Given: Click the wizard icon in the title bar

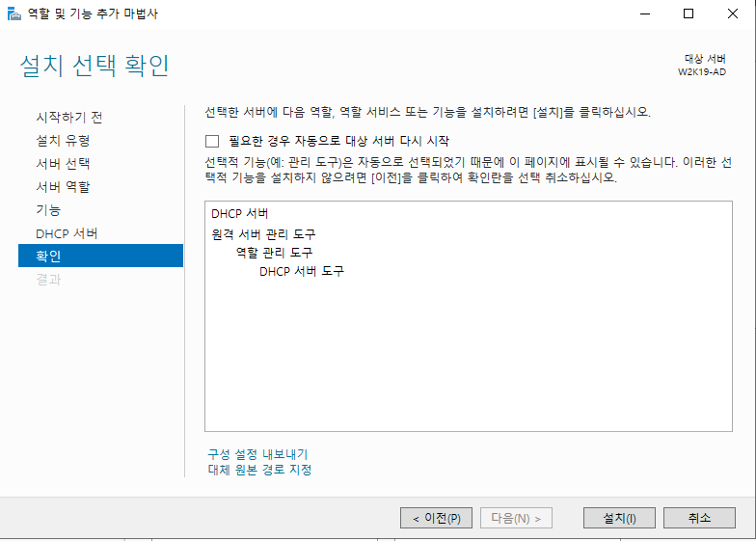Looking at the screenshot, I should (13, 14).
